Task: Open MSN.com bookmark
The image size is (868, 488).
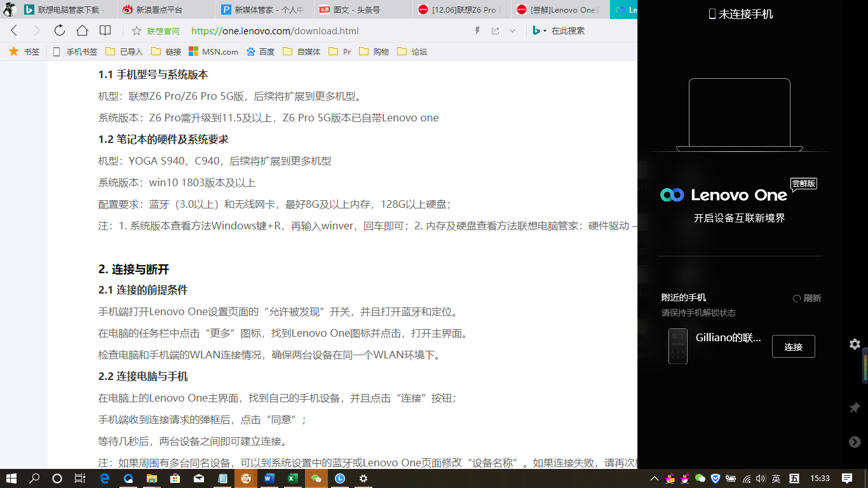Action: click(213, 51)
